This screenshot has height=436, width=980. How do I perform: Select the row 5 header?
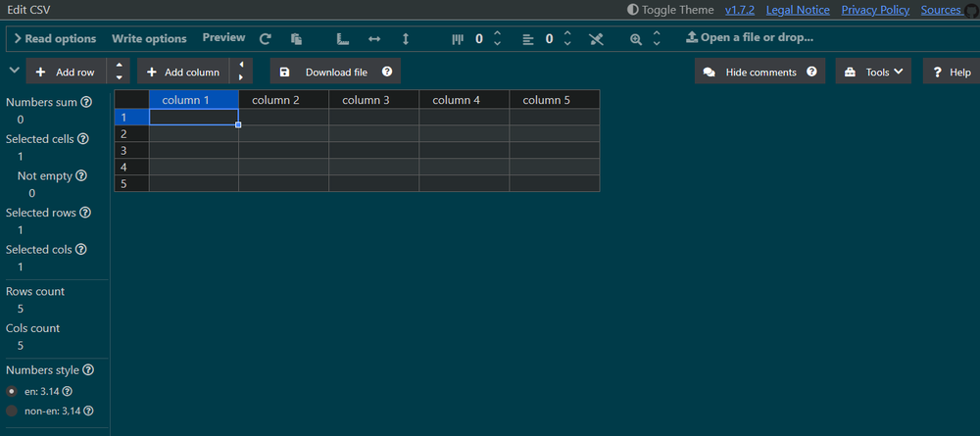tap(132, 183)
